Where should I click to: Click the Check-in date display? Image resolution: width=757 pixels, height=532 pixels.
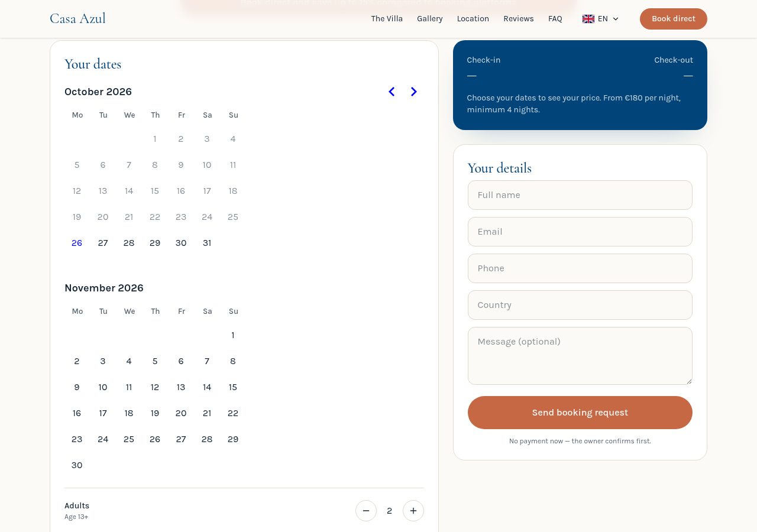click(484, 67)
